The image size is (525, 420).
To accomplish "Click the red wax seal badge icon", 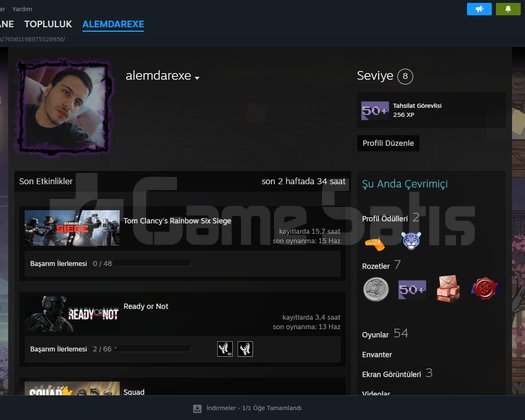I will point(484,288).
